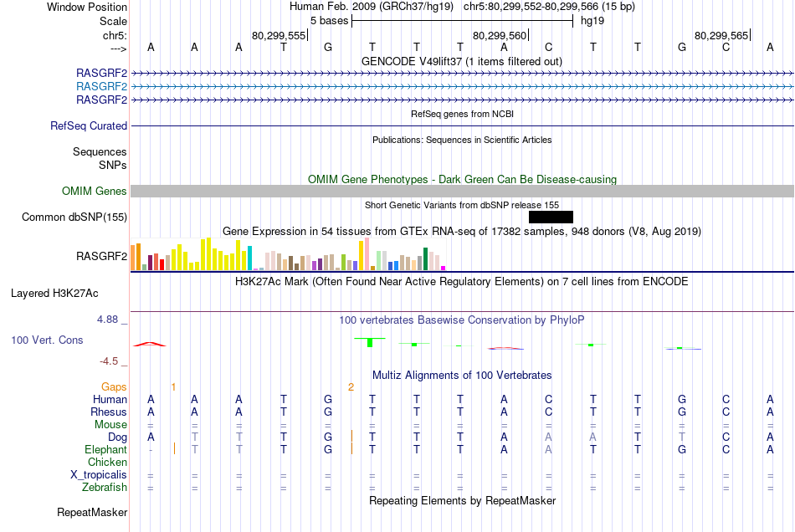Select the X_tropicalis species label
This screenshot has width=795, height=532.
coord(99,475)
